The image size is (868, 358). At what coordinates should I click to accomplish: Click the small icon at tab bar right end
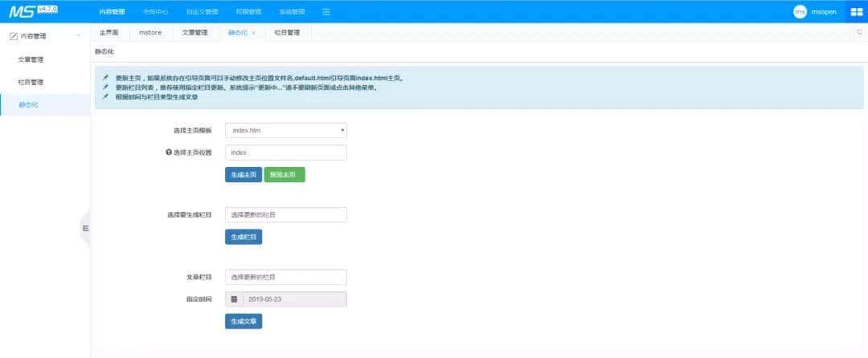[860, 33]
